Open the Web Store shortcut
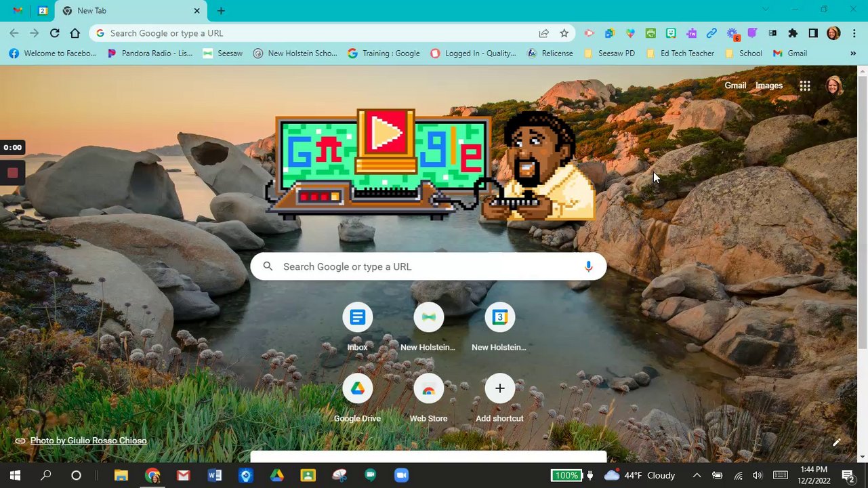868x488 pixels. coord(428,399)
